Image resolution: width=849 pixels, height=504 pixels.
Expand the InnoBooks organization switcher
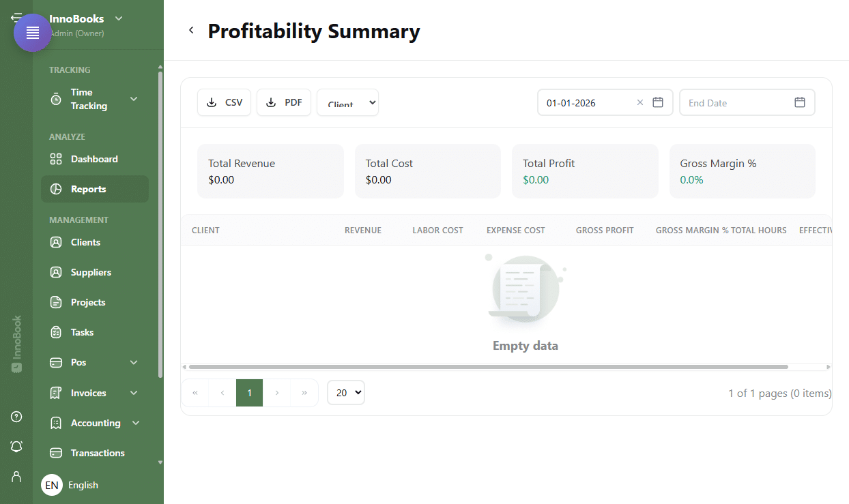coord(119,19)
